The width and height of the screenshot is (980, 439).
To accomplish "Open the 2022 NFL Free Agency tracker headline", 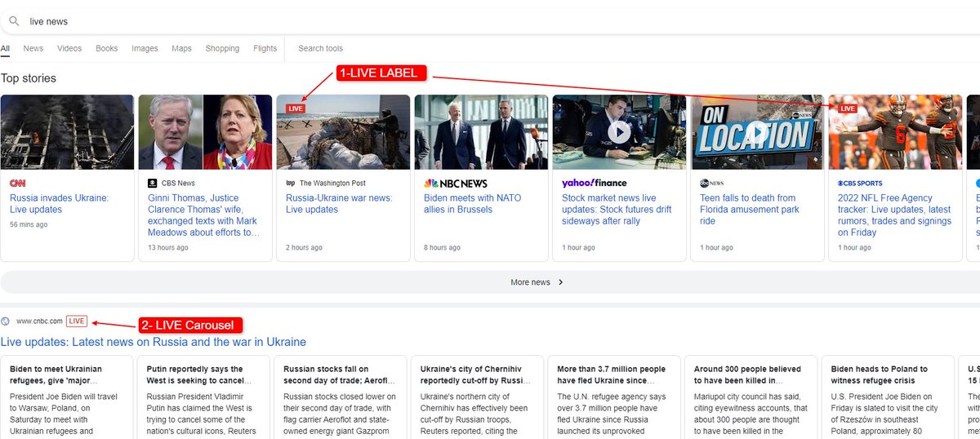I will (894, 215).
